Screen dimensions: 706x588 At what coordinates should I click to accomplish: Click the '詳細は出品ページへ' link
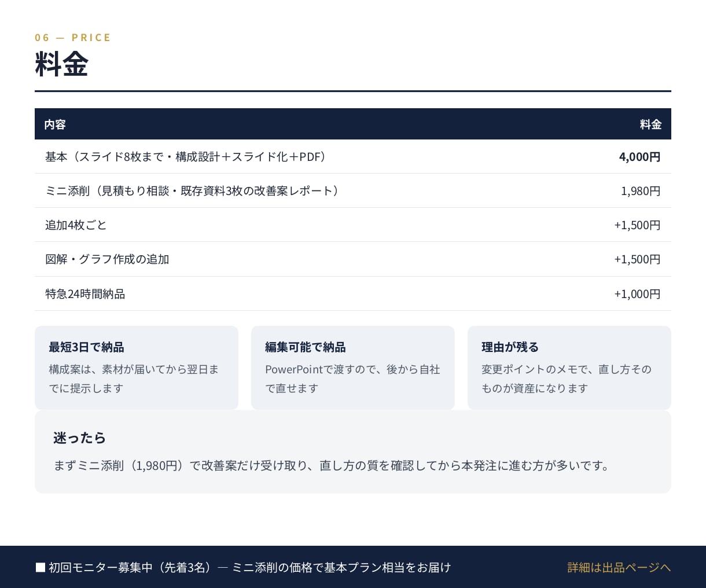(x=619, y=567)
